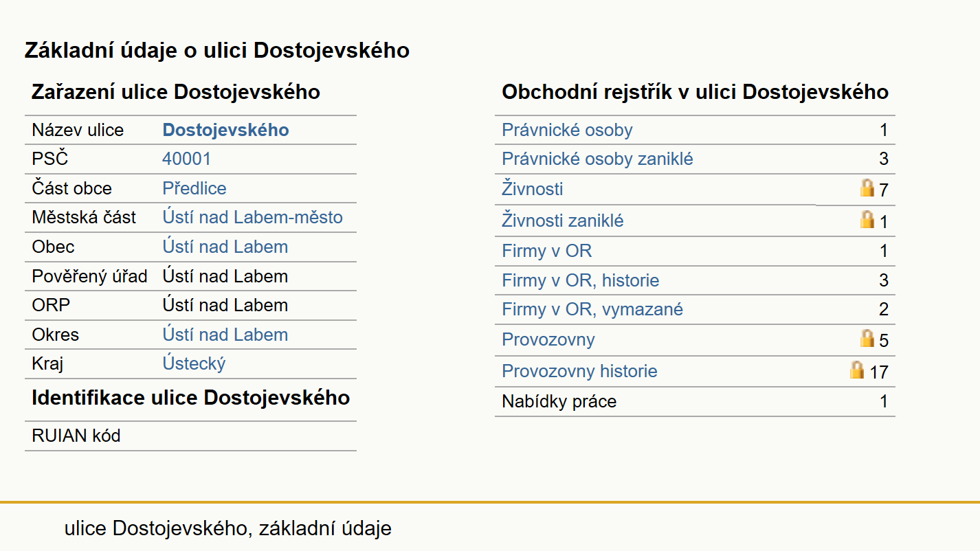Click the padlock icon in Provozovny row
980x551 pixels.
(867, 338)
